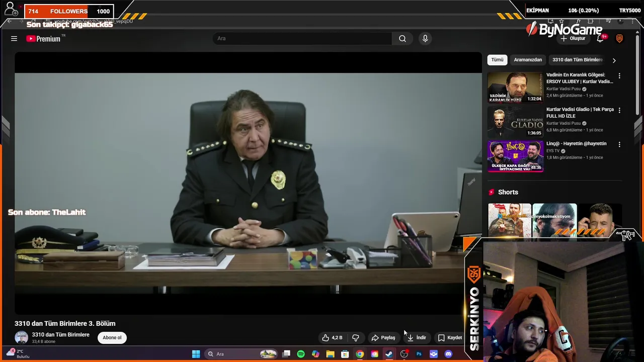
Task: Click the video title 3. Bölüm
Action: 65,324
